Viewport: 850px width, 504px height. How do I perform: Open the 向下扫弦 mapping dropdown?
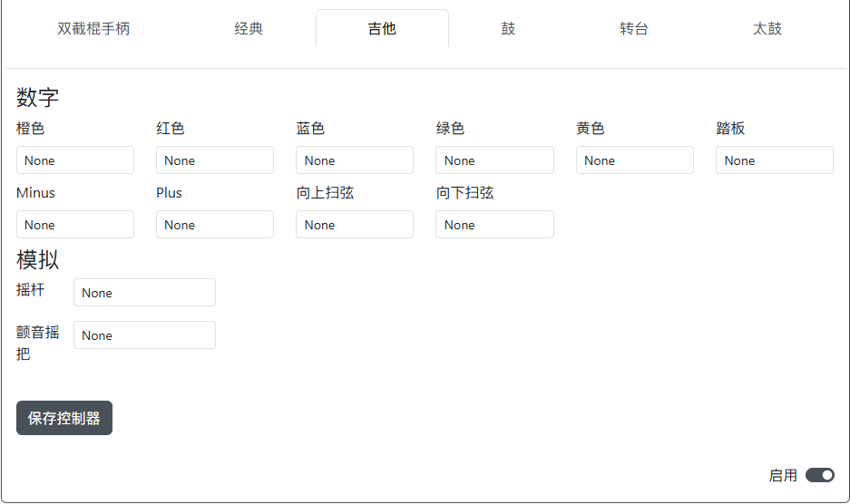coord(495,225)
